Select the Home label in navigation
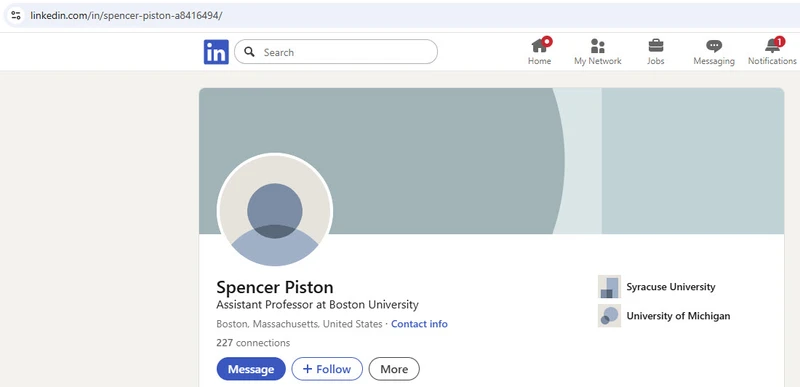The width and height of the screenshot is (800, 387). 539,61
